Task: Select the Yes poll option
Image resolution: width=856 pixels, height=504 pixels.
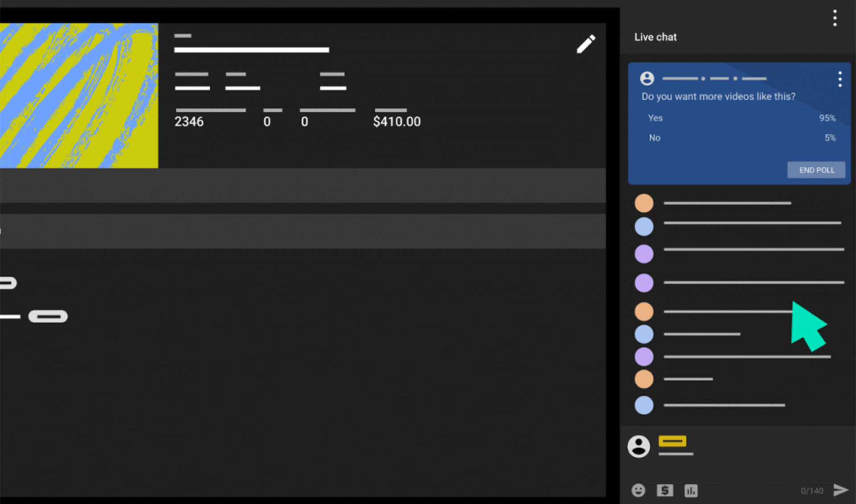Action: [x=655, y=118]
